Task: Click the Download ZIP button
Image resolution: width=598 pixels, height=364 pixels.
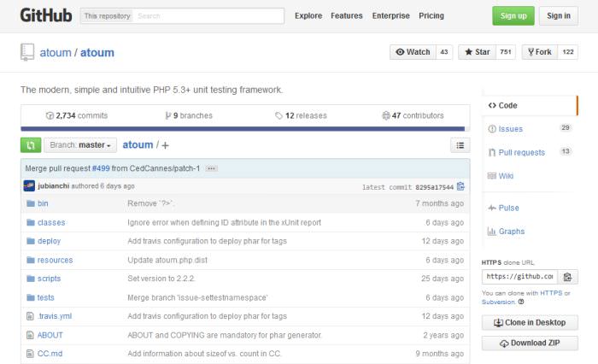Action: click(530, 343)
